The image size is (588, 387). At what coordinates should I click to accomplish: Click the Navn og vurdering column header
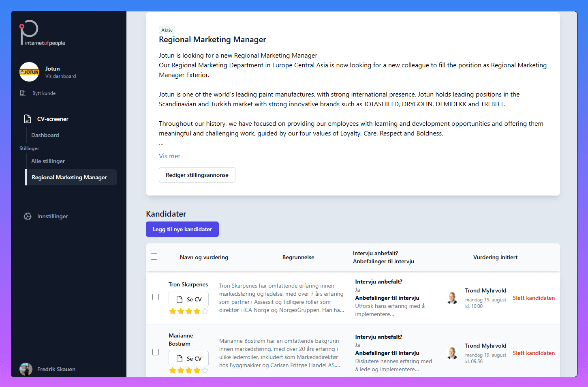204,257
